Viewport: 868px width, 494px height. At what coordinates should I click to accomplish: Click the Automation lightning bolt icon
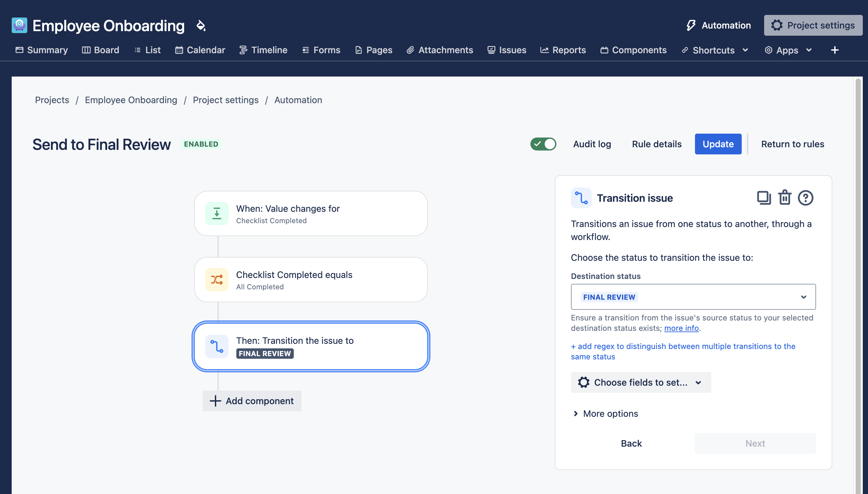point(691,25)
